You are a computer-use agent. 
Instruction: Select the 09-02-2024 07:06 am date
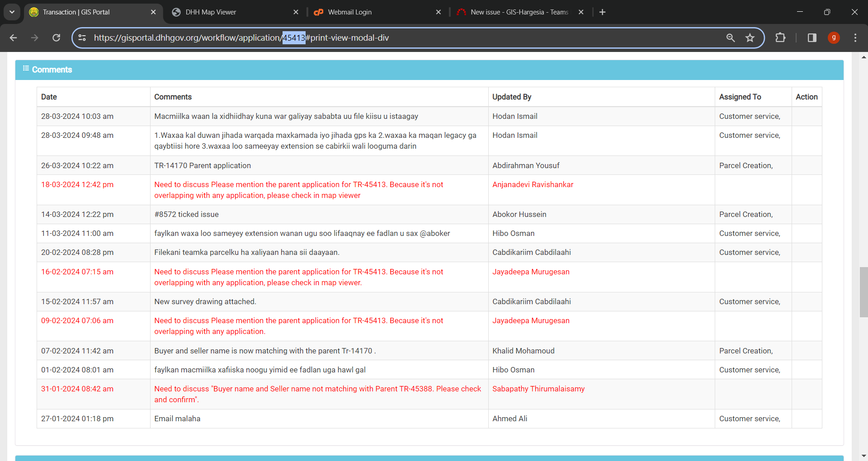[77, 320]
